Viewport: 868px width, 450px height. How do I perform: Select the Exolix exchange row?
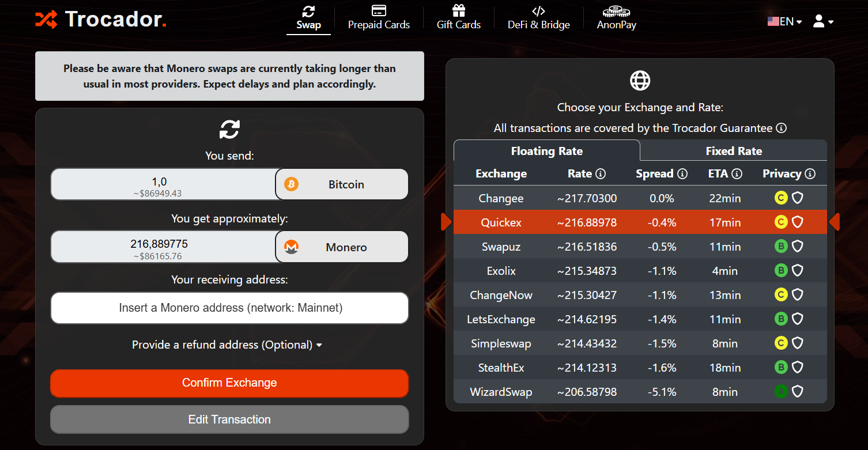coord(640,271)
